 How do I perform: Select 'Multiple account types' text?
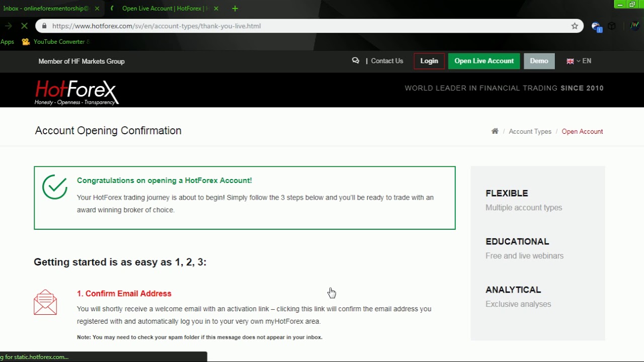pos(524,208)
